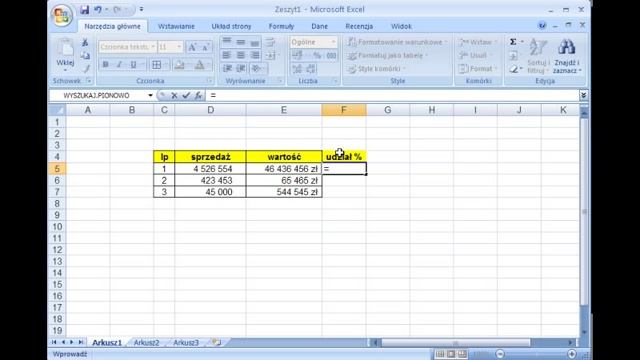Click the zoom in plus button
Image resolution: width=640 pixels, height=360 pixels.
571,354
